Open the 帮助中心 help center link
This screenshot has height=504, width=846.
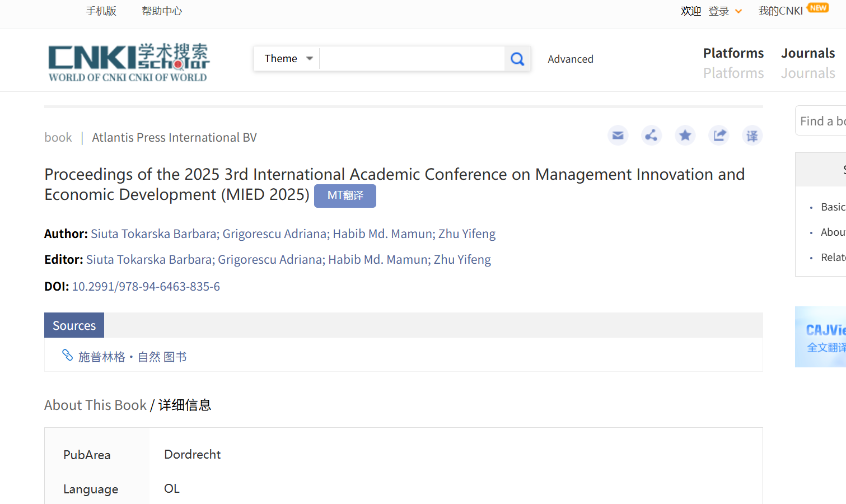coord(162,11)
